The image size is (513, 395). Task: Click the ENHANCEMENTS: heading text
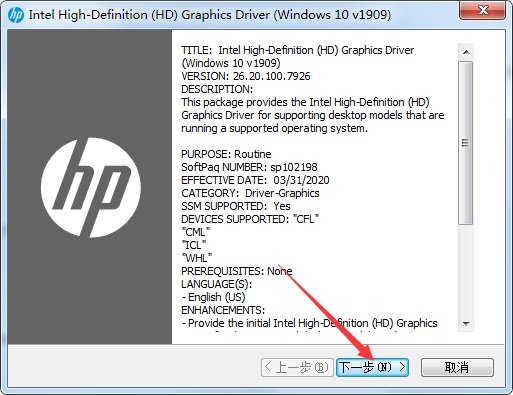point(223,310)
